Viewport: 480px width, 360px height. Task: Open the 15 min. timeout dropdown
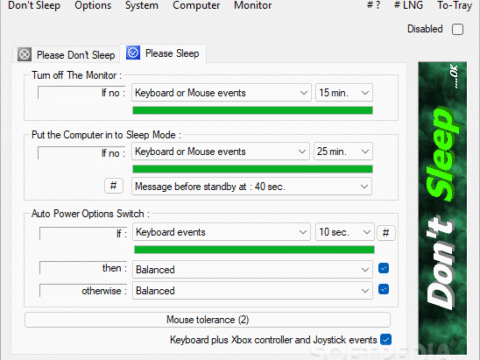[344, 93]
